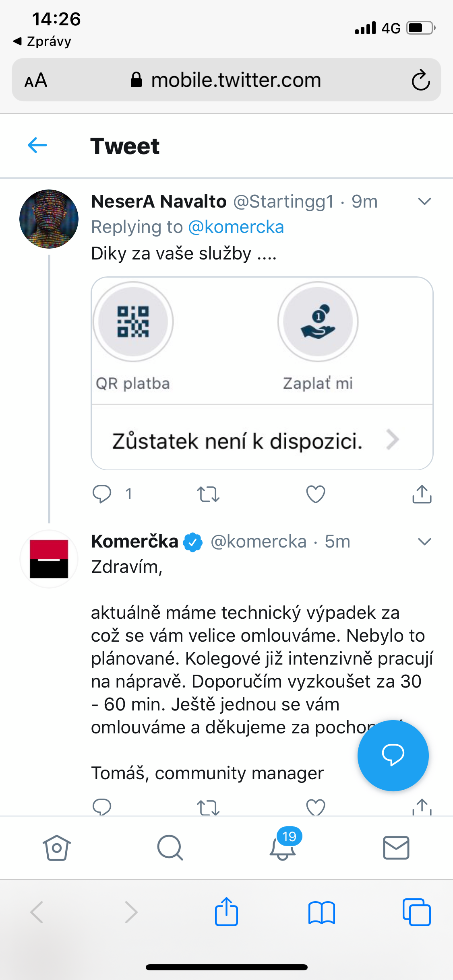
Task: Go to the Home timeline
Action: [56, 847]
